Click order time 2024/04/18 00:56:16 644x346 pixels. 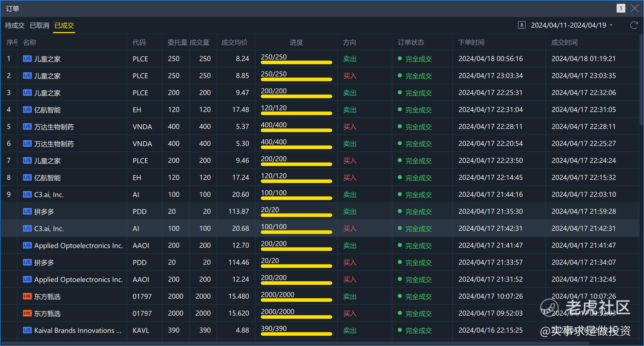coord(491,59)
